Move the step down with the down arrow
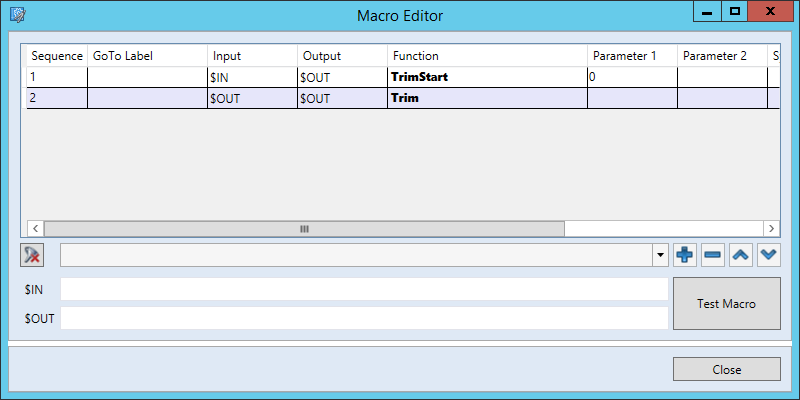Screen dimensions: 800x400 768,255
